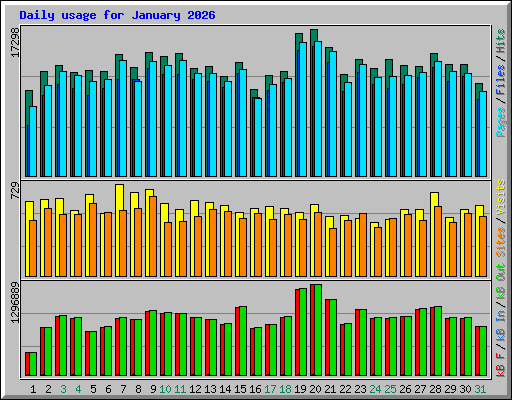Click day 29 on the x-axis

point(450,389)
